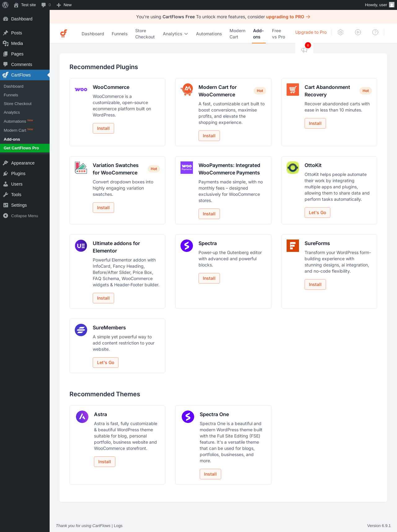Open Comments in the sidebar menu
The height and width of the screenshot is (532, 397).
coord(25,64)
